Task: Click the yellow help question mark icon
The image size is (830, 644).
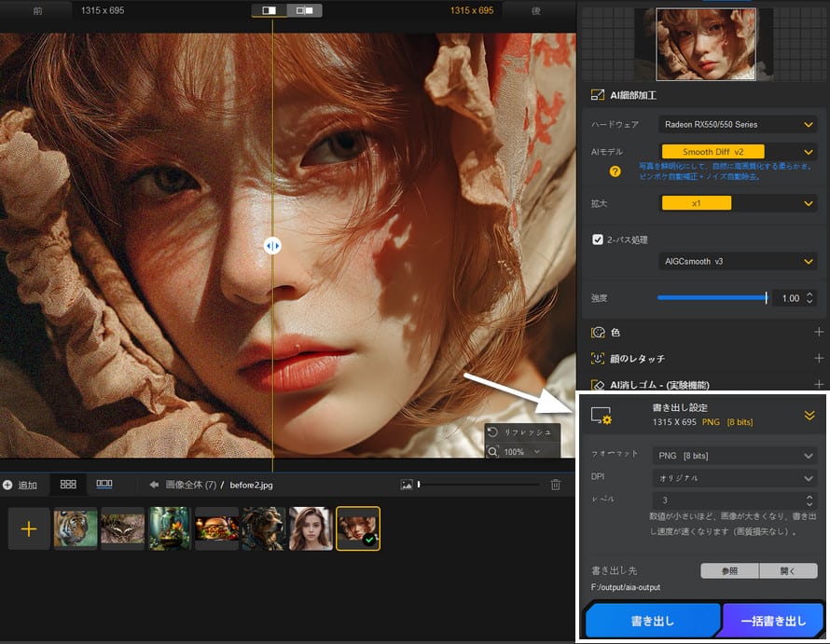Action: click(x=616, y=171)
